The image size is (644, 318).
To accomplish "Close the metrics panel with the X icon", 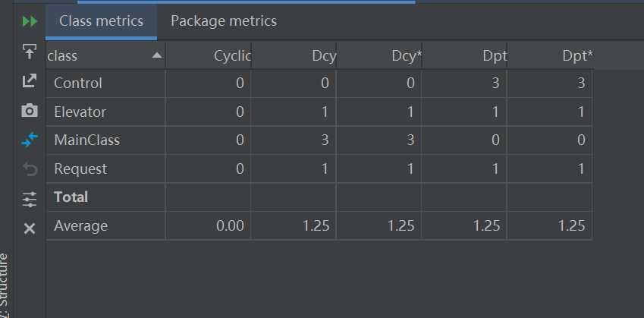I will pos(30,229).
